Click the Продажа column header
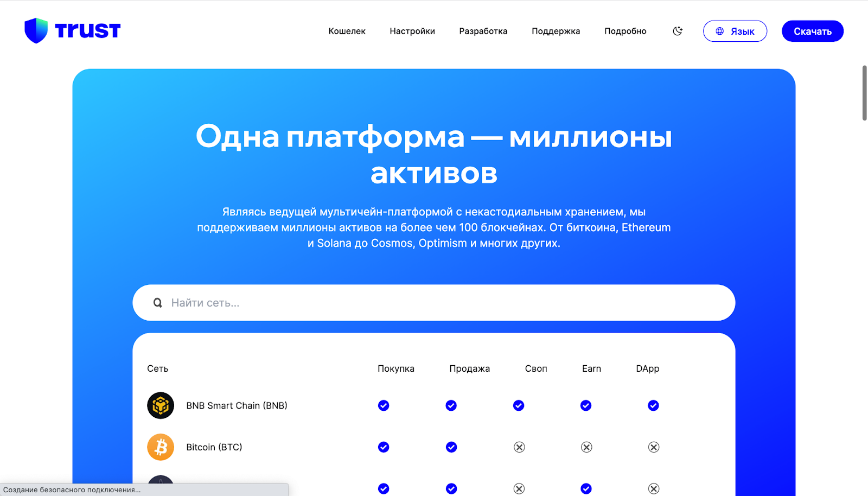Screen dimensions: 868x496 tap(470, 368)
